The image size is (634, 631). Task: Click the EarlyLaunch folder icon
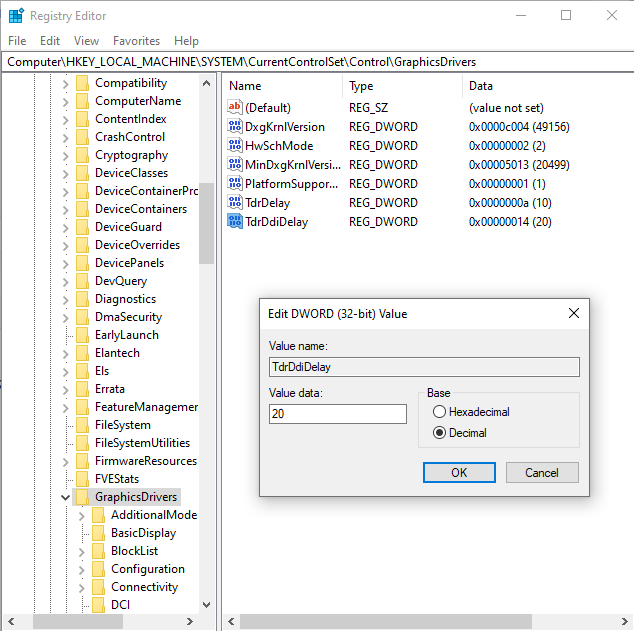pos(82,335)
